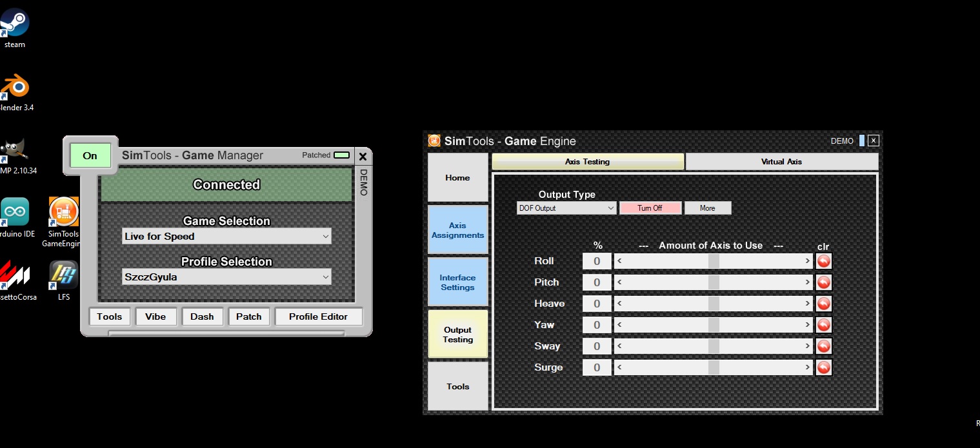Click the Yaw axis slider thumb
Viewport: 980px width, 448px height.
714,325
